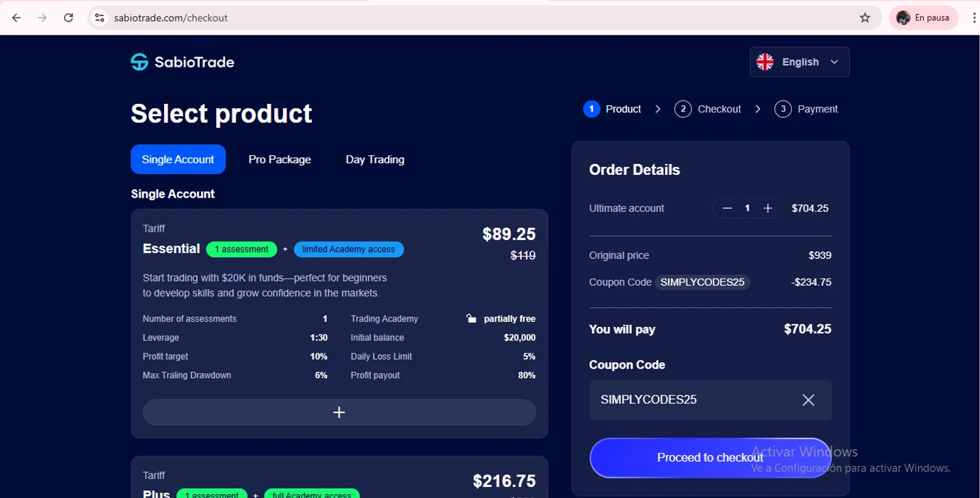Click the Plus tariff price $216.75
Viewport: 980px width, 498px height.
(504, 482)
